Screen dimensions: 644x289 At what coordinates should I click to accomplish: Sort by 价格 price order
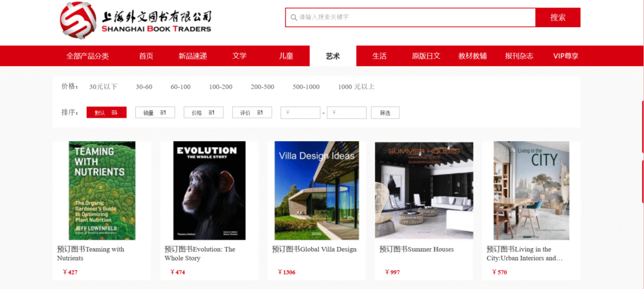click(203, 113)
